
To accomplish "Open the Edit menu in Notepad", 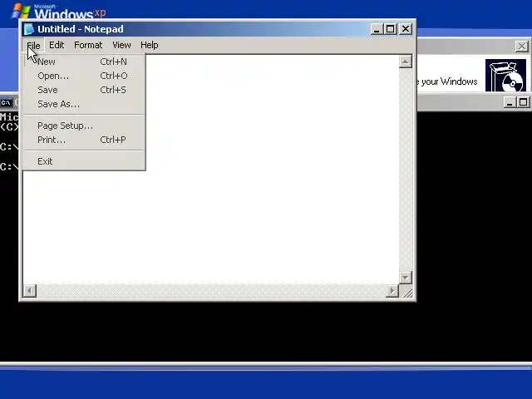I will 57,45.
